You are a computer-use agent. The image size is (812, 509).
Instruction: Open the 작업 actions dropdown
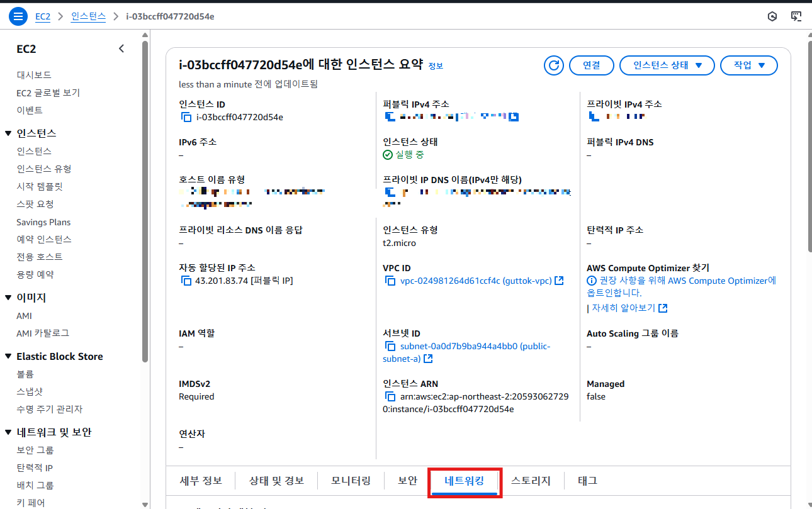click(x=749, y=65)
